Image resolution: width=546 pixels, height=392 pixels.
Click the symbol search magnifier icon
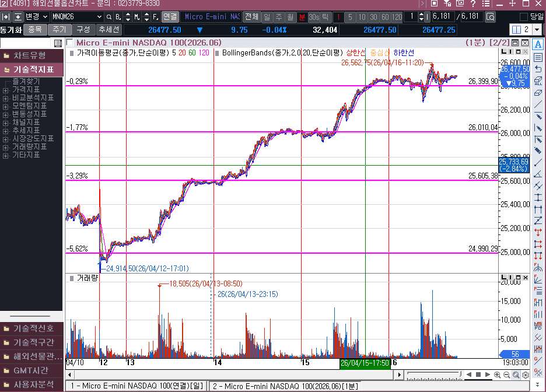pos(108,17)
